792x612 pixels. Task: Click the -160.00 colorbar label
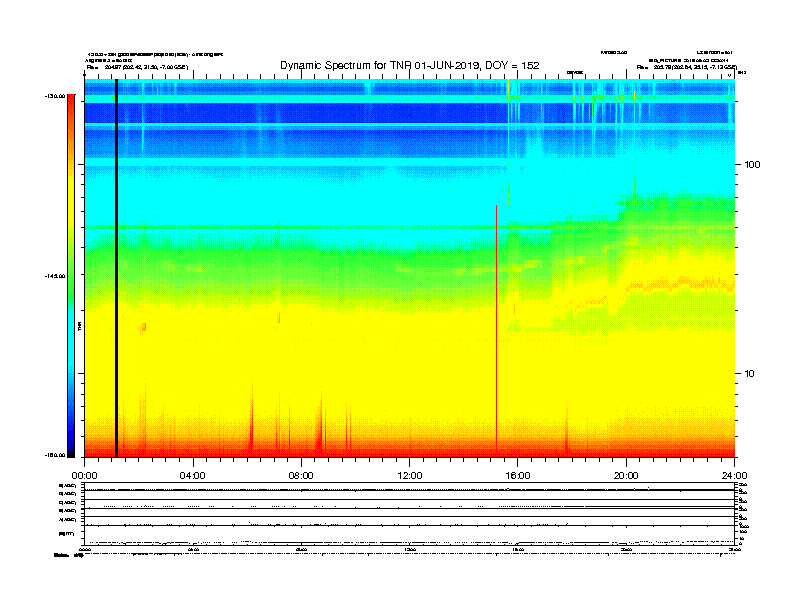click(x=55, y=455)
